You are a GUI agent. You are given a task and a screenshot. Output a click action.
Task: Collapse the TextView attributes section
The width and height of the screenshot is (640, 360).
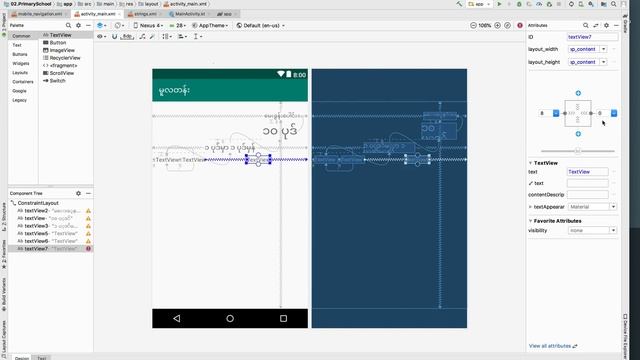[530, 163]
